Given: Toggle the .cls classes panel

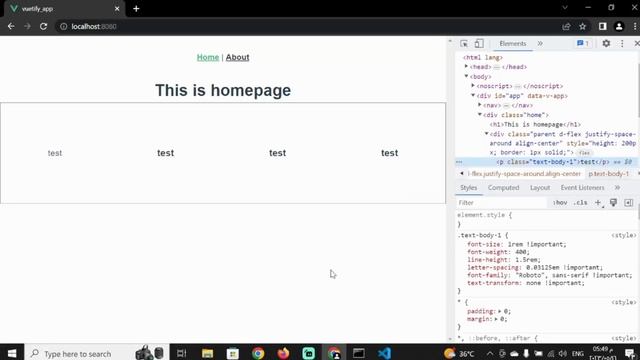Looking at the screenshot, I should pyautogui.click(x=580, y=203).
